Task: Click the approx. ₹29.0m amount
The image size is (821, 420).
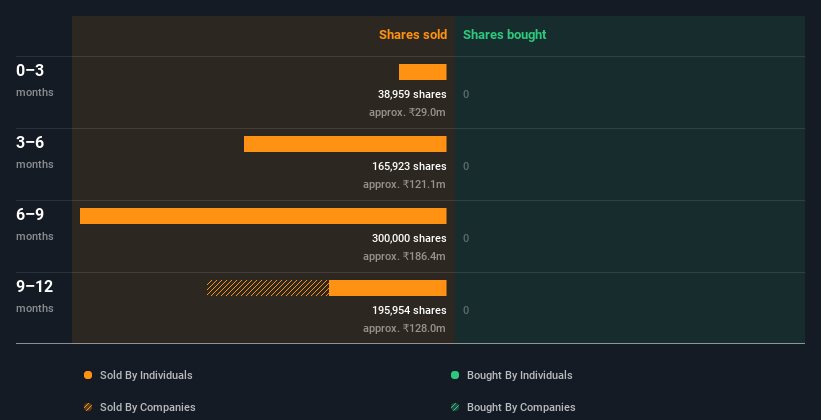Action: (x=407, y=112)
